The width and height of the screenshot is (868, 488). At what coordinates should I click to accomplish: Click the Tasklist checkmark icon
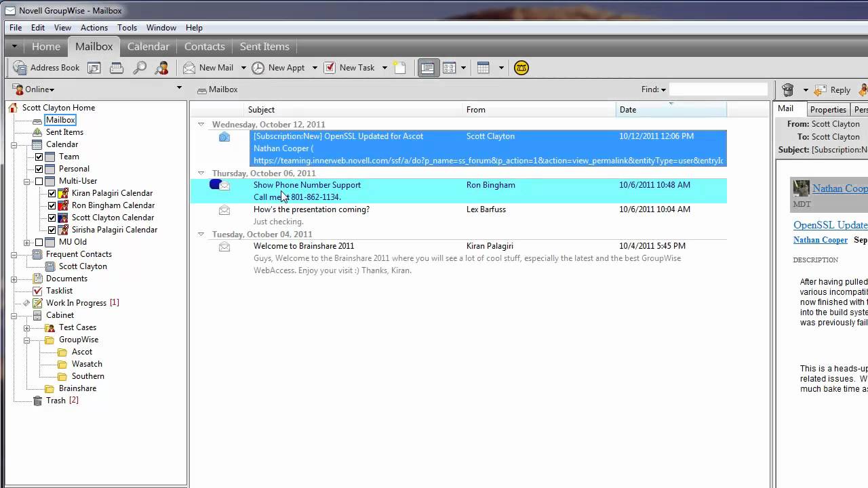click(37, 291)
